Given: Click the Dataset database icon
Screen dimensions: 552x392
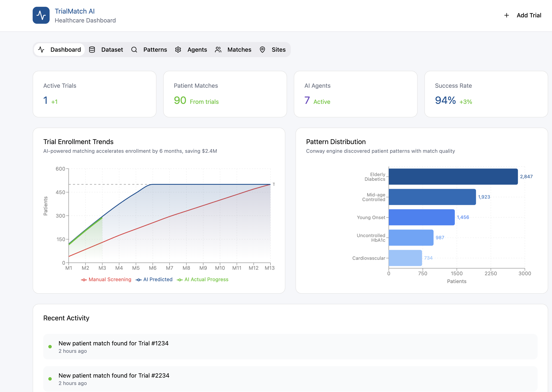Looking at the screenshot, I should (92, 50).
